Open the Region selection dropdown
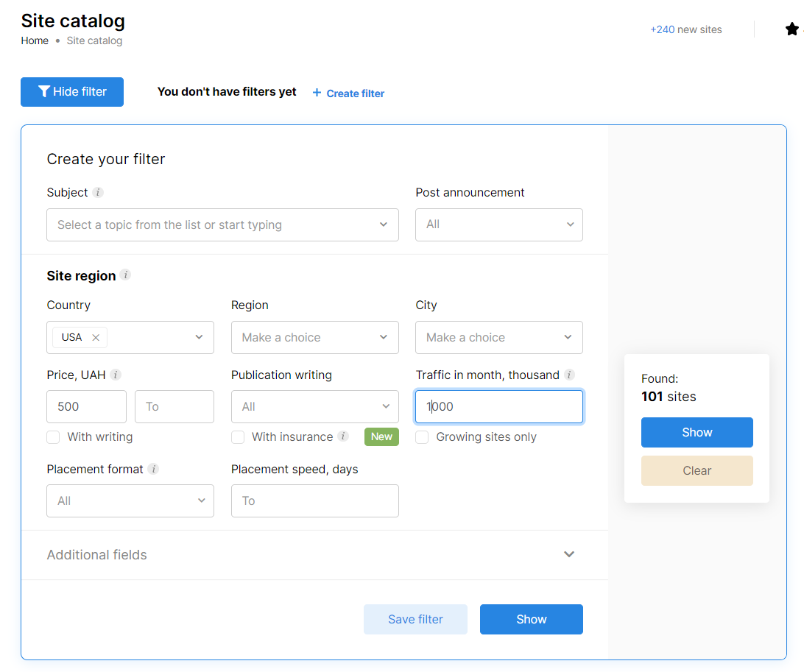Viewport: 804px width, 672px height. tap(314, 337)
